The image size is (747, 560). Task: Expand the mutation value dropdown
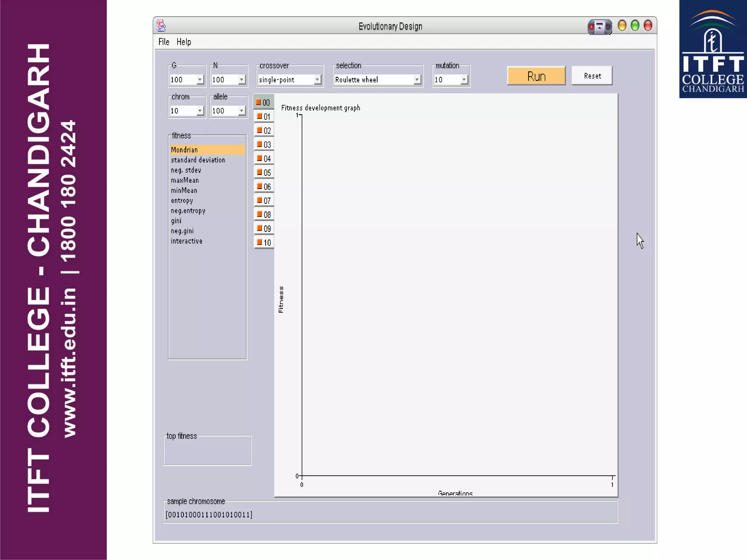pos(464,79)
